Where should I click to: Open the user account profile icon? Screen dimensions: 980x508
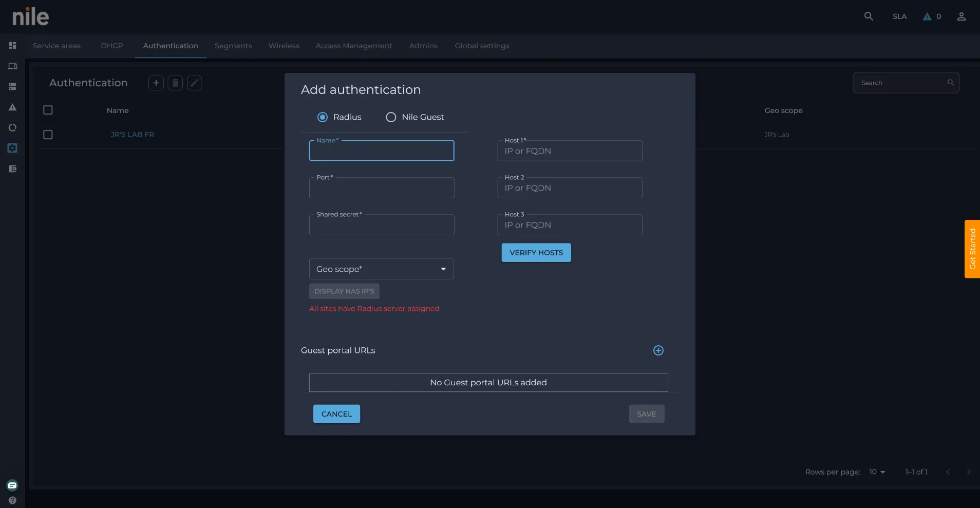click(962, 16)
